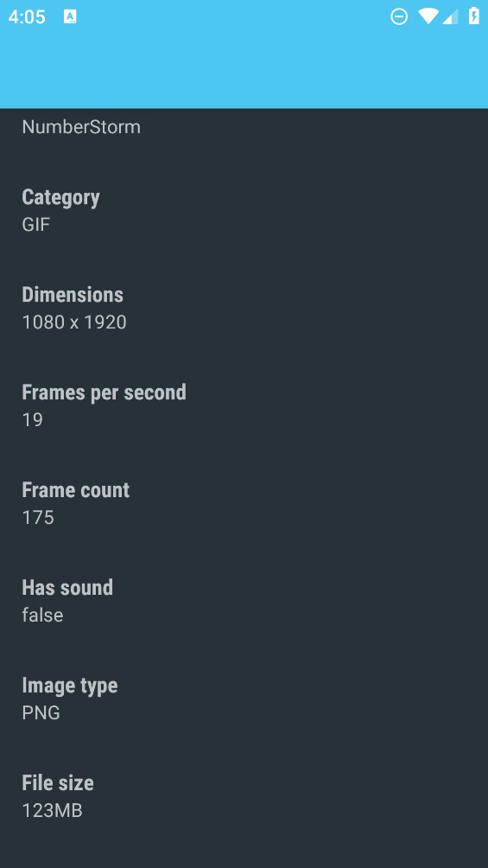
Task: Select the 19 frames per second value
Action: (x=33, y=419)
